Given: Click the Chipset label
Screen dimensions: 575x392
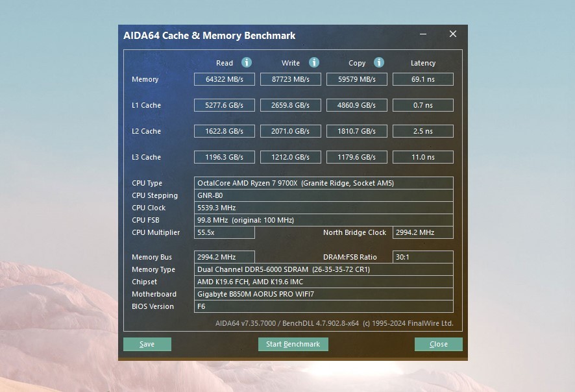Looking at the screenshot, I should (144, 282).
